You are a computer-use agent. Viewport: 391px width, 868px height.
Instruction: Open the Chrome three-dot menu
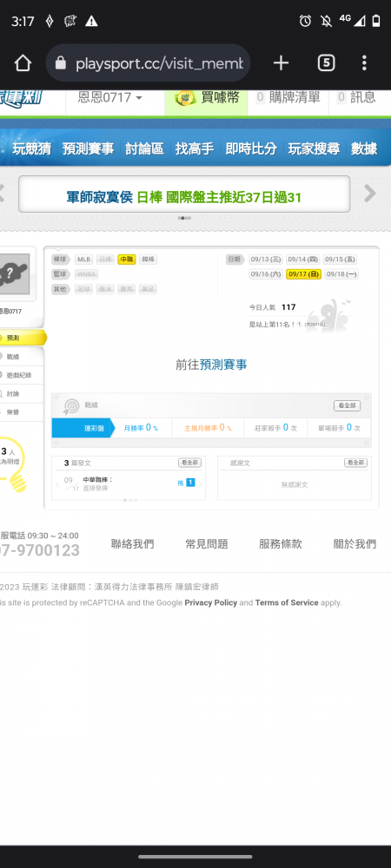coord(364,63)
